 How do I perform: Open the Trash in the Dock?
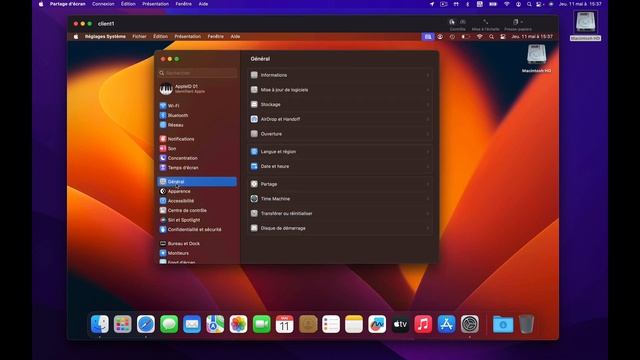(526, 324)
